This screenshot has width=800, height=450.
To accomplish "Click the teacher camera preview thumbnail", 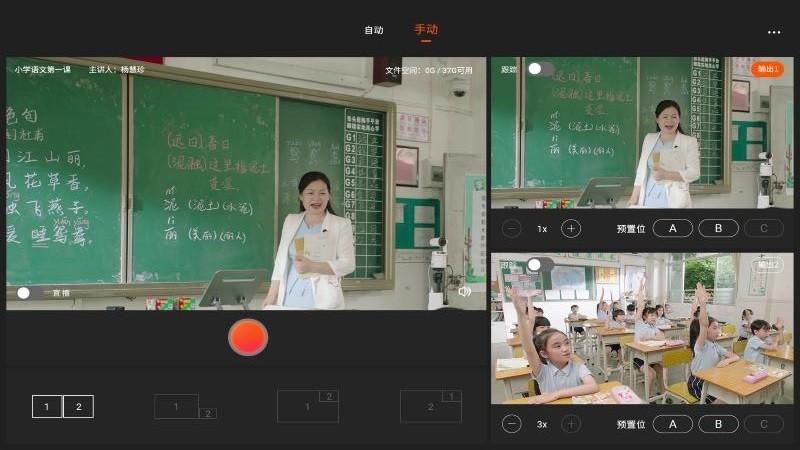I will 642,133.
